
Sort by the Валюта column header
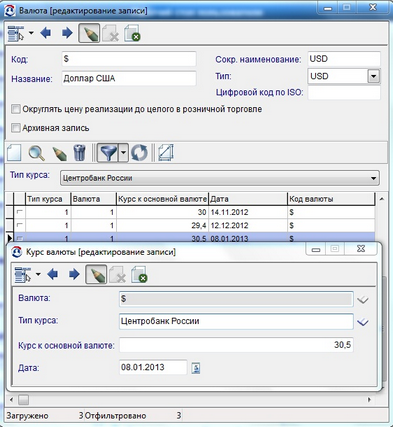click(x=94, y=199)
